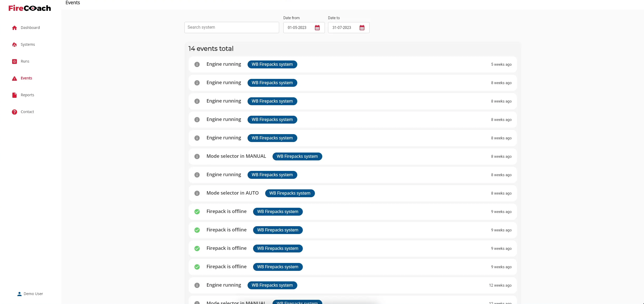Click the Events warning triangle icon
Screen dimensions: 644x304
tap(14, 78)
